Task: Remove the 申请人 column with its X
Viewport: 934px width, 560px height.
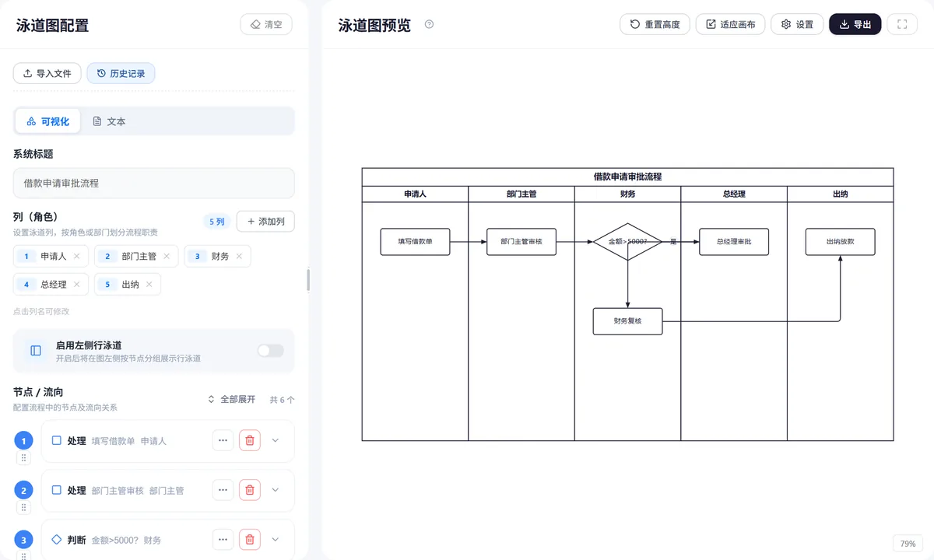Action: coord(76,256)
